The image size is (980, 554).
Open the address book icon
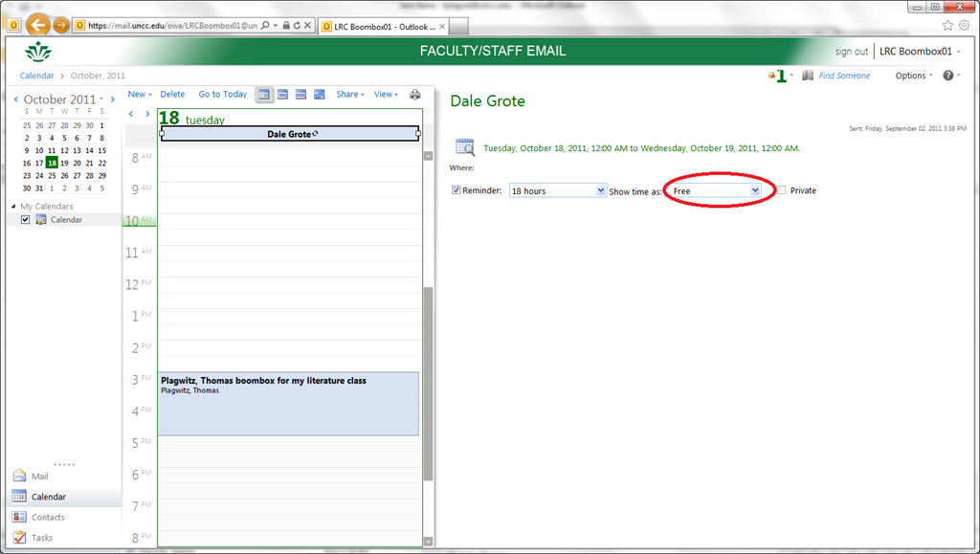pos(808,76)
